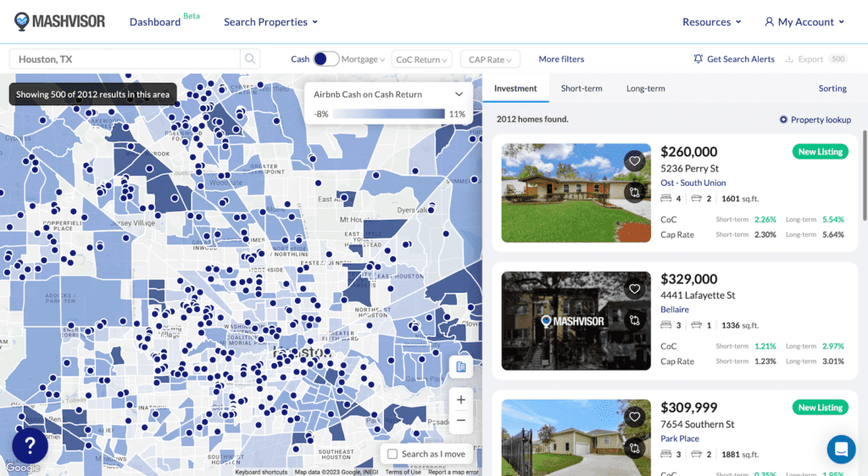The height and width of the screenshot is (476, 868).
Task: Compare the 7654 Southern St listing
Action: (634, 448)
